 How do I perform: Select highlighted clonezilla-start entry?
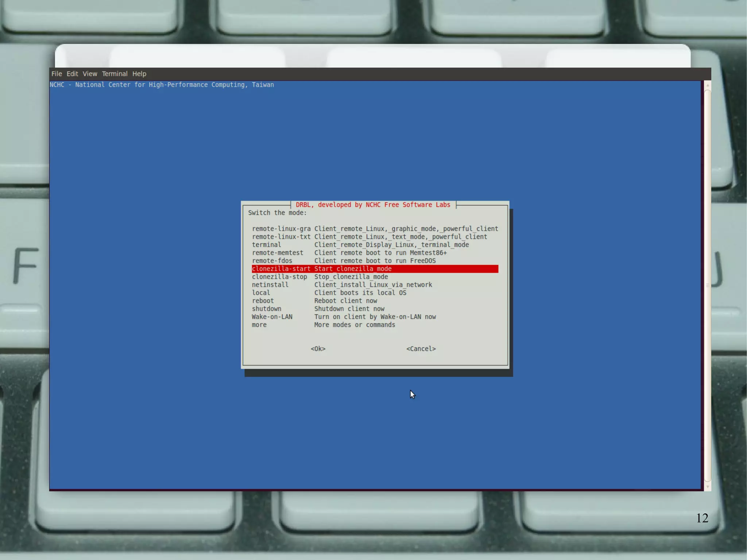[x=375, y=269]
